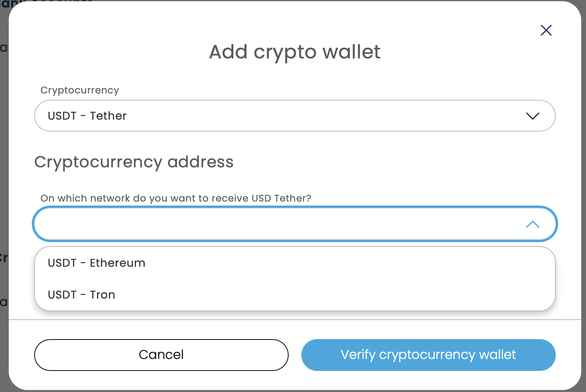Click Verify cryptocurrency wallet button
The width and height of the screenshot is (586, 392).
click(428, 355)
